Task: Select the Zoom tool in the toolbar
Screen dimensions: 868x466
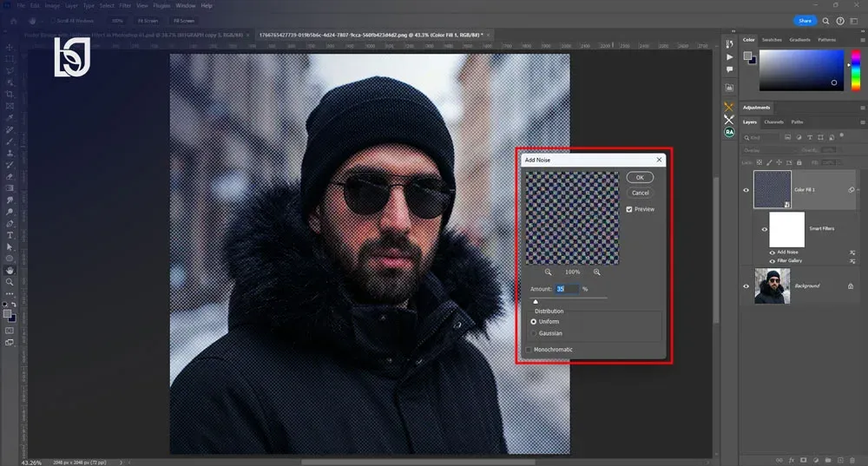Action: [x=10, y=282]
